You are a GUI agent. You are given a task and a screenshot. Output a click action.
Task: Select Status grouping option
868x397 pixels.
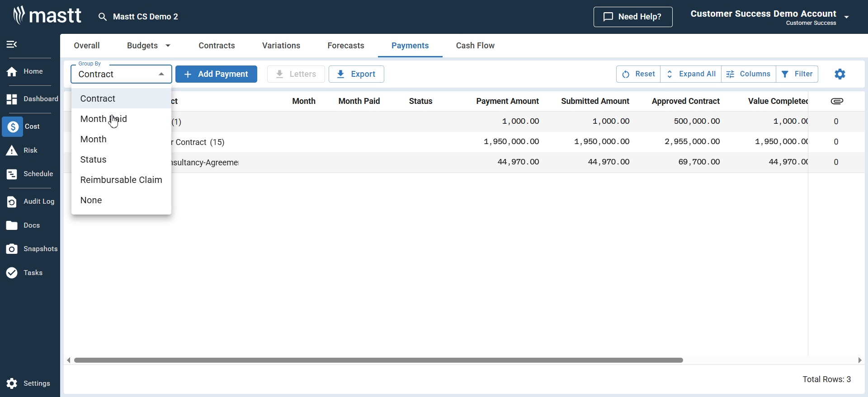121,159
